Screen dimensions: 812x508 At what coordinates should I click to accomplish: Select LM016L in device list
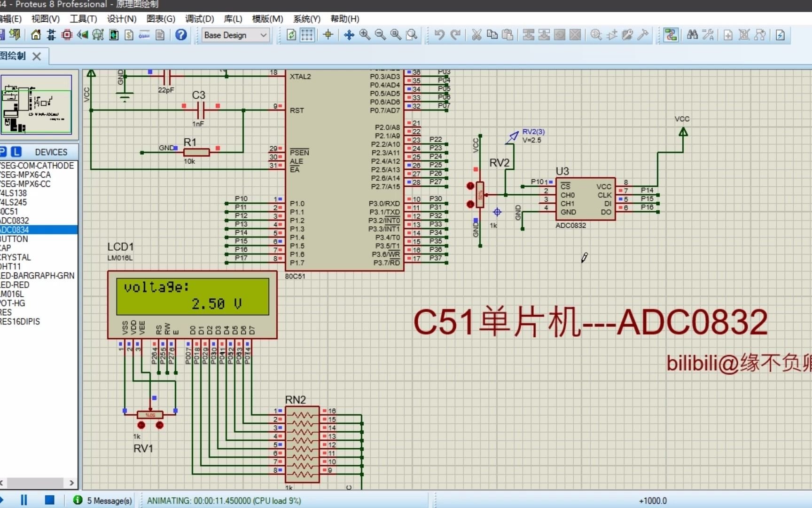coord(39,294)
